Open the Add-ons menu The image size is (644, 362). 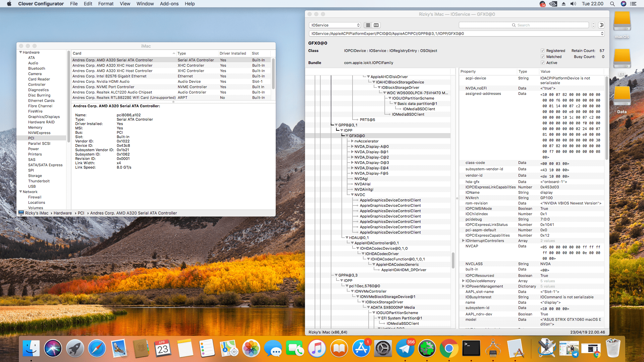coord(169,4)
